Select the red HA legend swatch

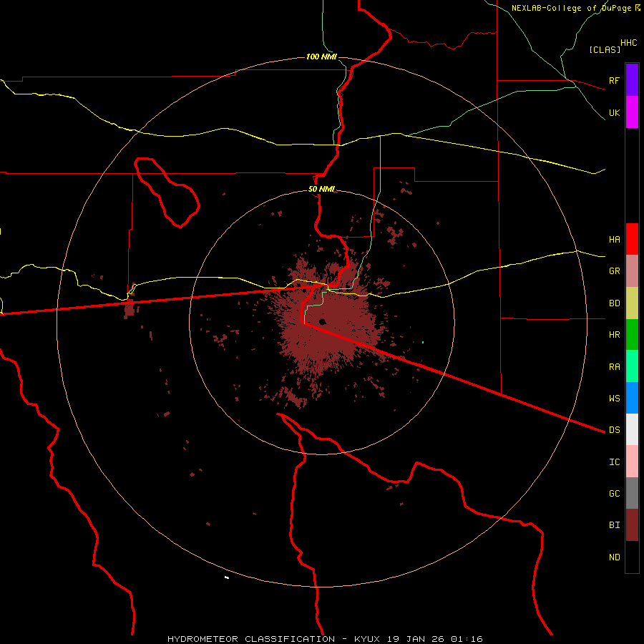tap(632, 239)
